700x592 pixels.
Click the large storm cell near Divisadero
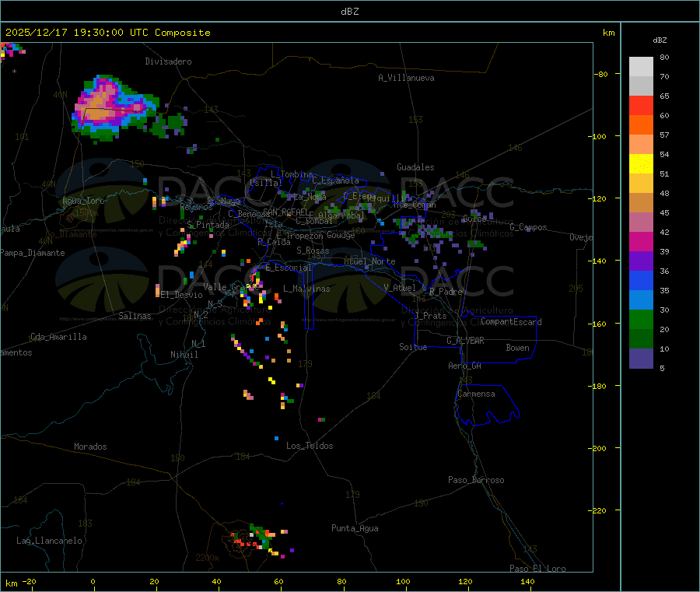(x=115, y=107)
